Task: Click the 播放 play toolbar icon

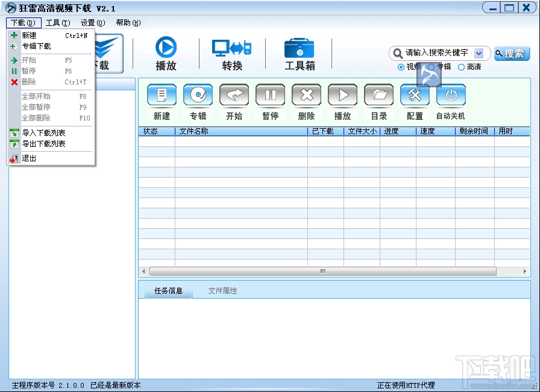Action: coord(343,95)
